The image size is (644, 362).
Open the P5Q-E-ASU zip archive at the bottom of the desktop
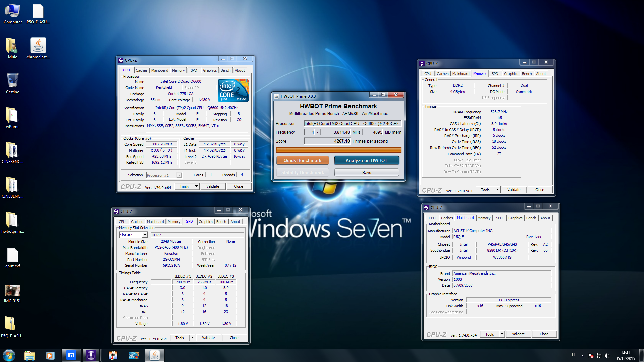12,327
